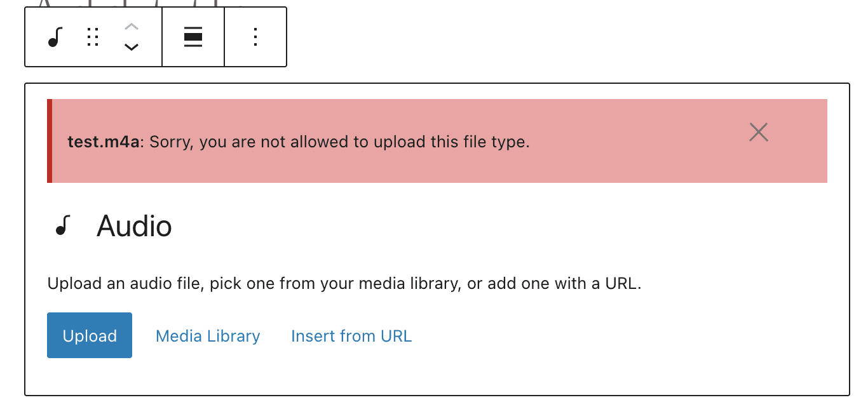Open the three-dot block options menu

[x=255, y=37]
